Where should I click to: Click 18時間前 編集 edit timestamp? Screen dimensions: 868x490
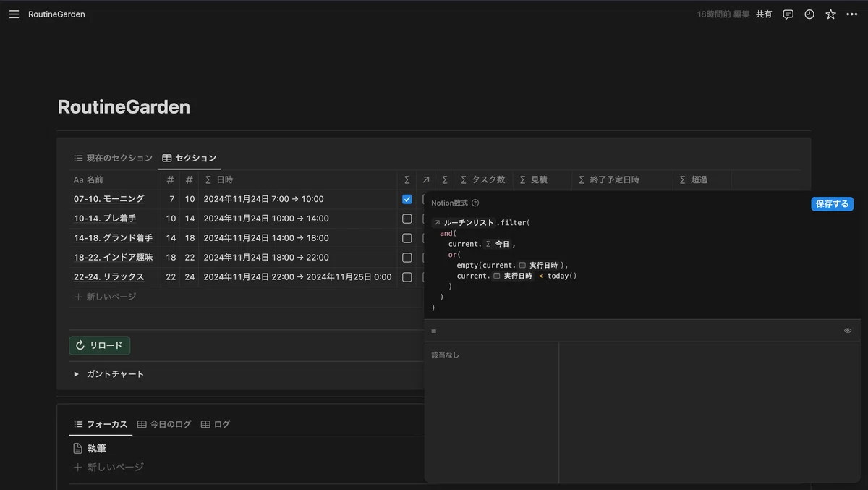coord(723,14)
